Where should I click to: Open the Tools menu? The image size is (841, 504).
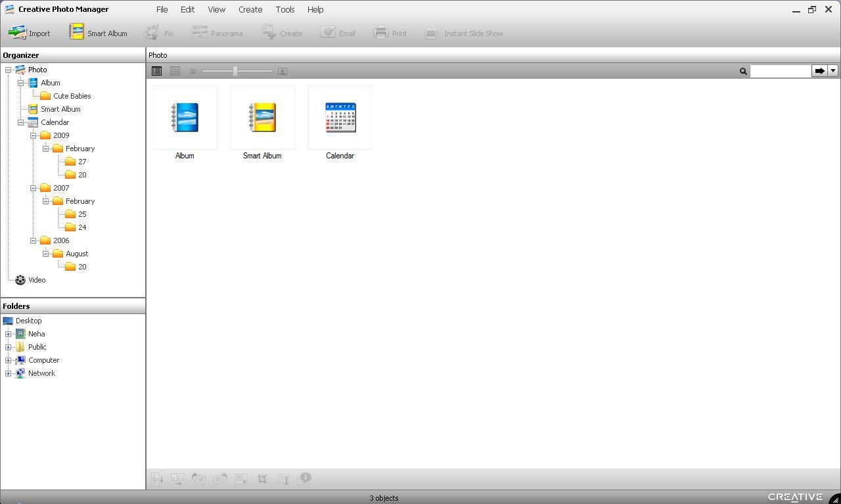(x=284, y=9)
